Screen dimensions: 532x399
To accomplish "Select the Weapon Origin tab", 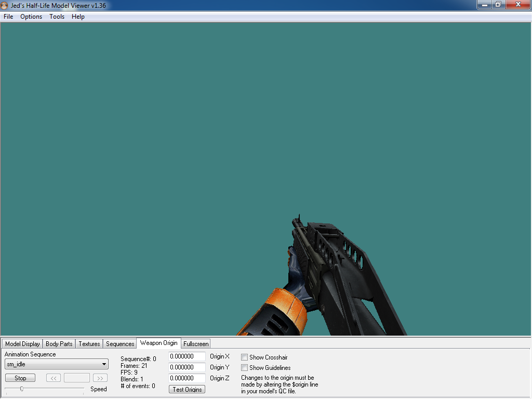I will [159, 343].
